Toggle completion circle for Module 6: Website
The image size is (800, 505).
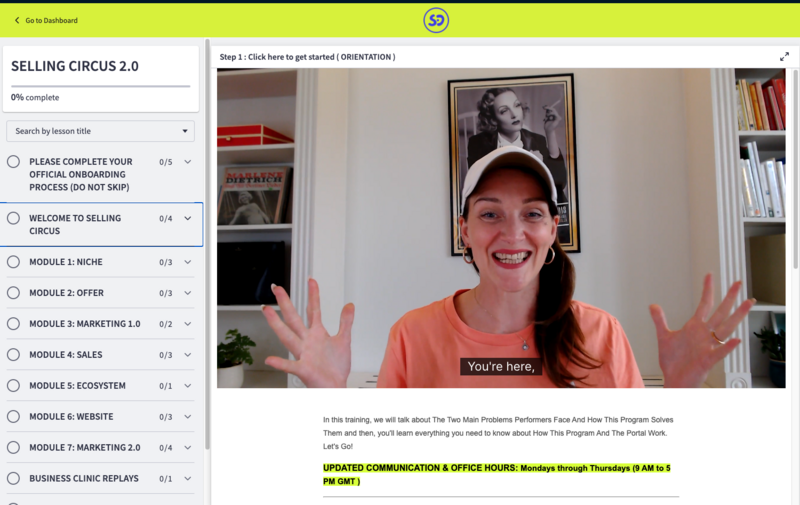click(x=13, y=417)
